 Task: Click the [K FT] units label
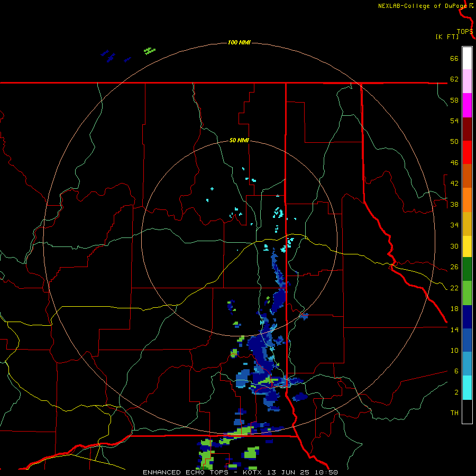pos(447,36)
